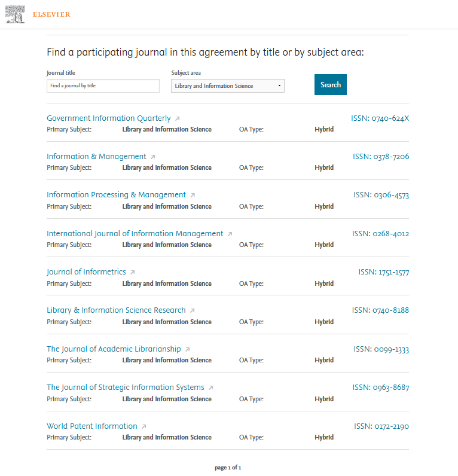This screenshot has width=458, height=476.
Task: Click external link arrow beside Information & Management
Action: 153,157
